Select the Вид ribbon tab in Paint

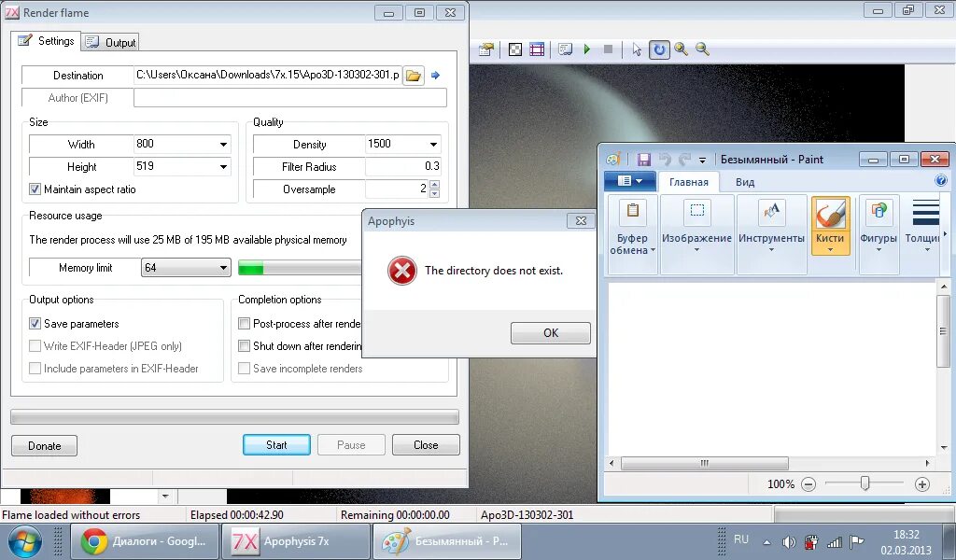pyautogui.click(x=745, y=182)
